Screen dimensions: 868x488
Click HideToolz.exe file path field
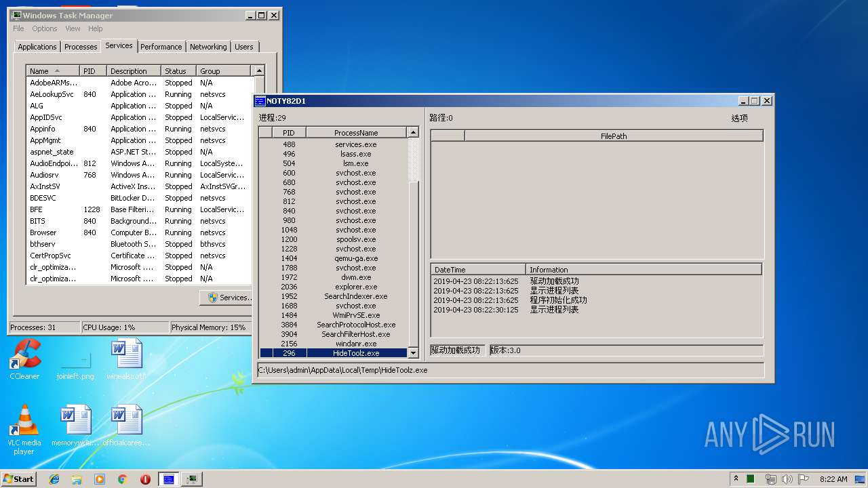click(x=511, y=370)
